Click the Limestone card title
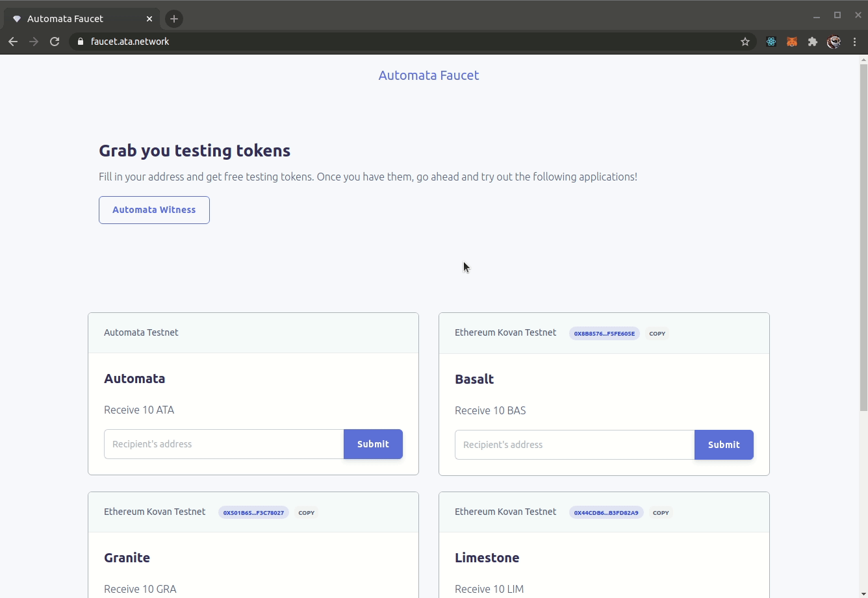The image size is (868, 598). tap(487, 558)
